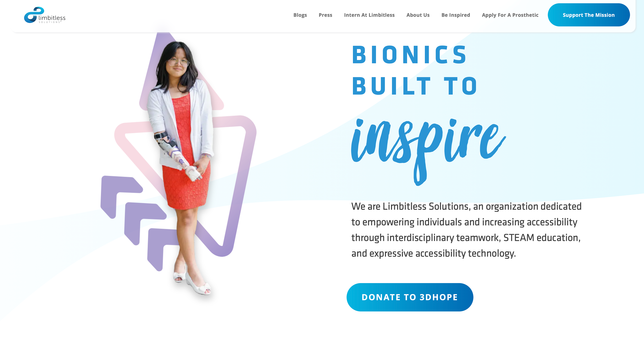Open the Blogs menu item
The image size is (644, 362).
pos(300,15)
